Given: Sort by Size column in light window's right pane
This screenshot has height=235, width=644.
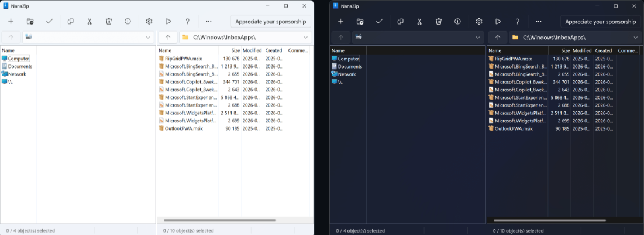Looking at the screenshot, I should pos(230,50).
